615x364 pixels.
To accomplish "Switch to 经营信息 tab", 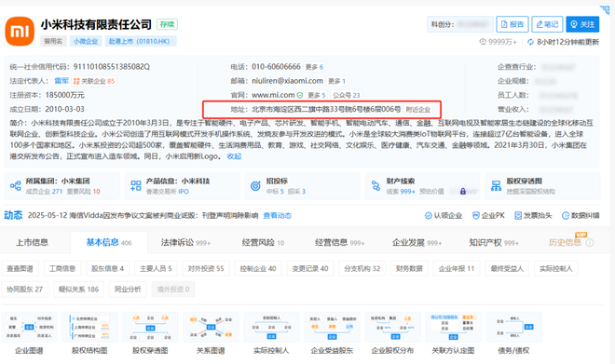I will click(x=340, y=243).
